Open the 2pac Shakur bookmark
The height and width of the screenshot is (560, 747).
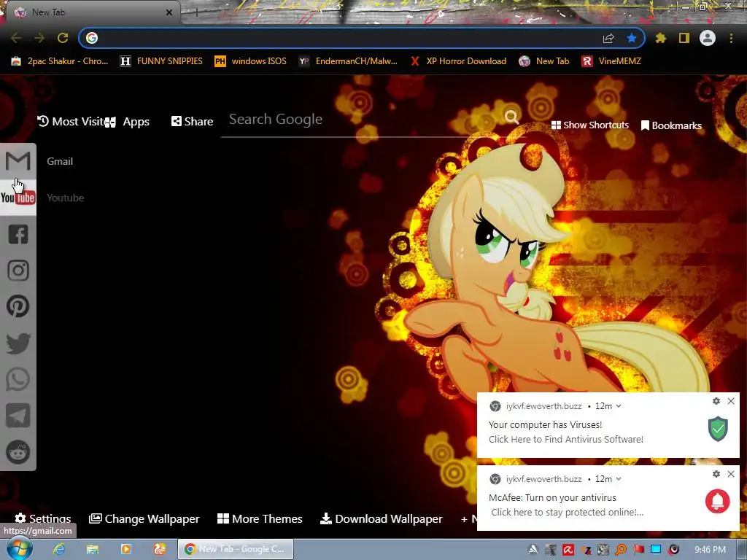click(x=60, y=61)
